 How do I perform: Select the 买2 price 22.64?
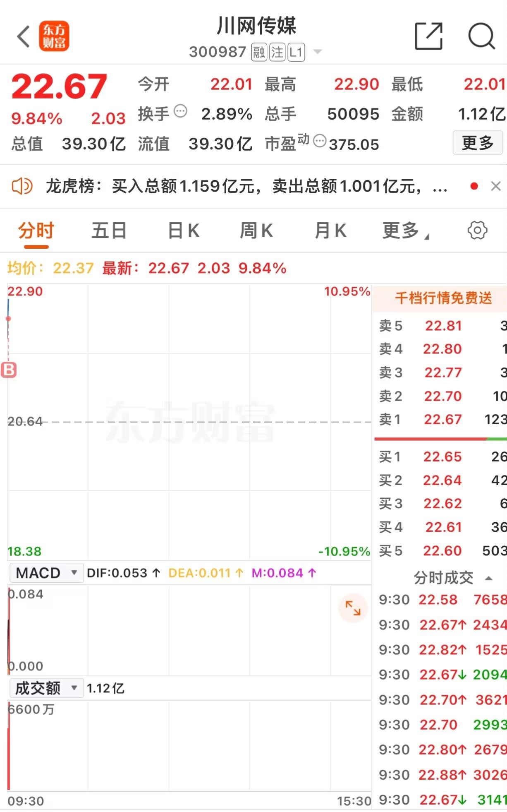(x=442, y=480)
